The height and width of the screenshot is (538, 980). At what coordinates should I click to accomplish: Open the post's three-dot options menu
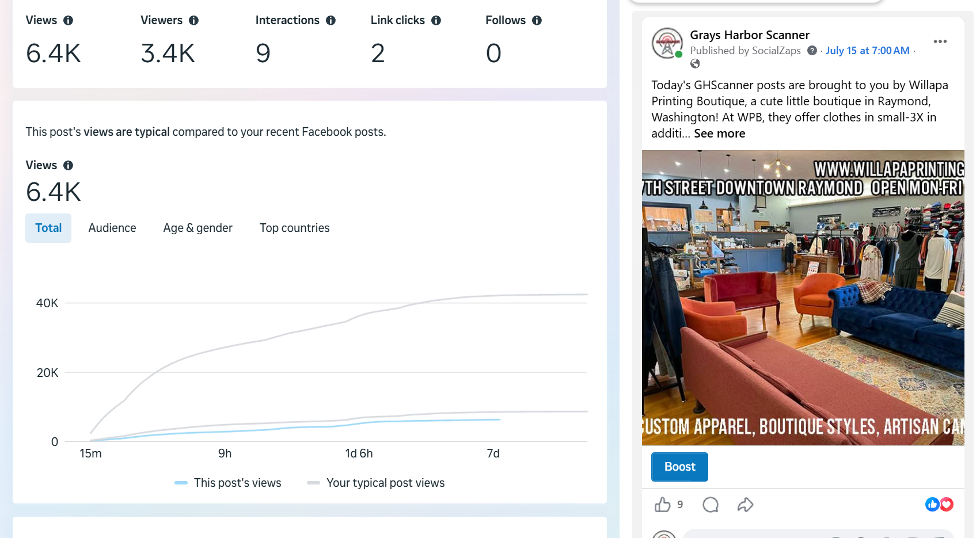point(940,41)
